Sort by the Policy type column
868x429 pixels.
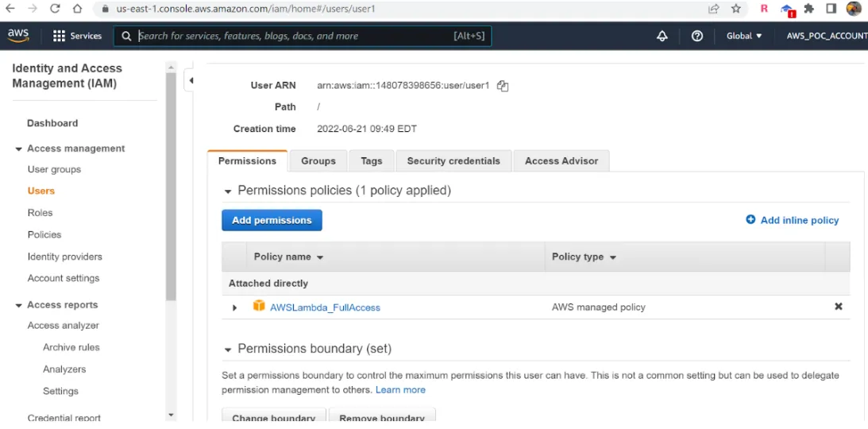tap(584, 257)
